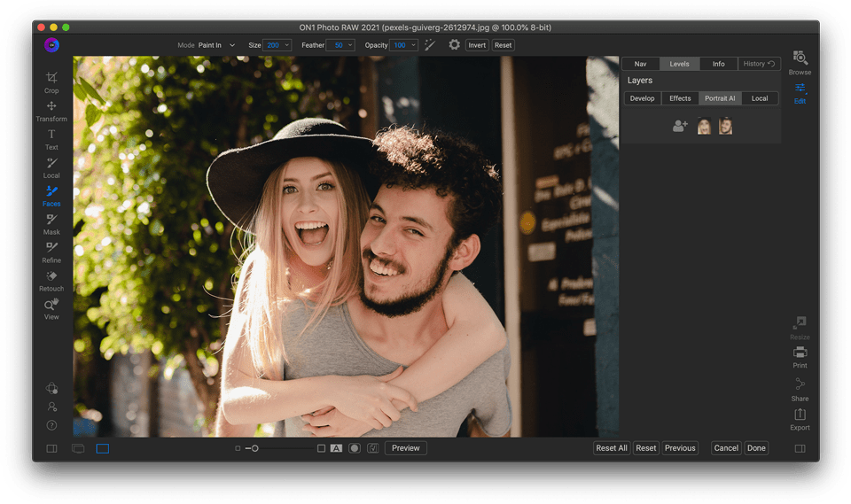Select single image view mode
The image size is (851, 504).
103,449
